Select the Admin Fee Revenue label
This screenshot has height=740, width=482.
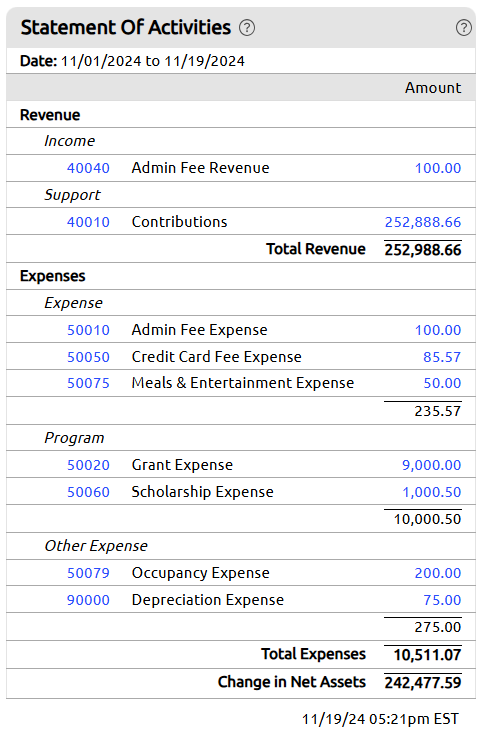(201, 168)
